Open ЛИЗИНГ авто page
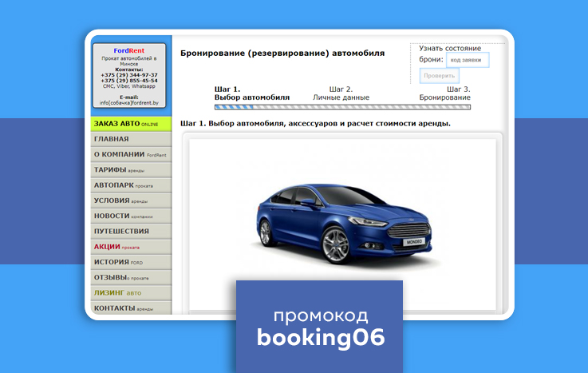The width and height of the screenshot is (588, 373). [x=131, y=293]
